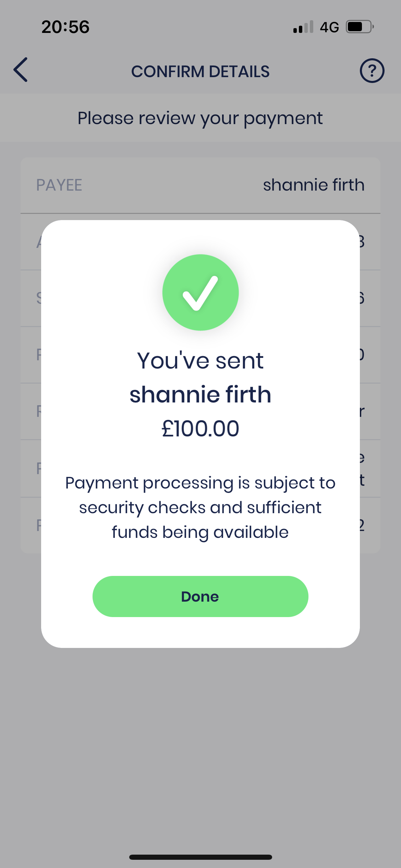This screenshot has height=868, width=401.
Task: Tap the 'funds being available' line
Action: click(200, 532)
